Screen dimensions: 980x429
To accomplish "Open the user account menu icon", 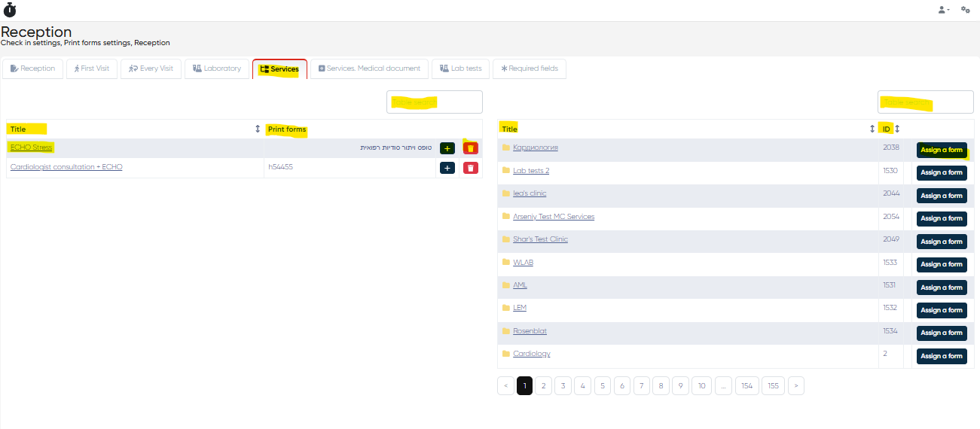I will pos(942,10).
